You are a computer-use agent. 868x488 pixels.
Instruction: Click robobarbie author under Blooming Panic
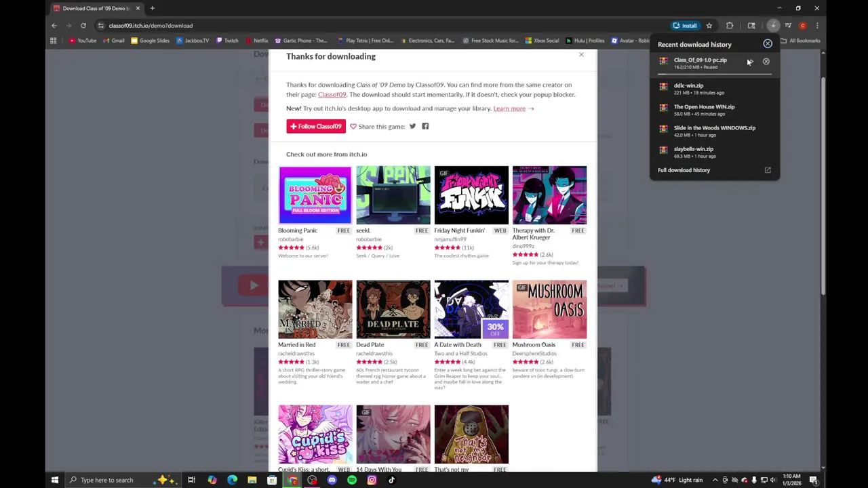tap(291, 239)
